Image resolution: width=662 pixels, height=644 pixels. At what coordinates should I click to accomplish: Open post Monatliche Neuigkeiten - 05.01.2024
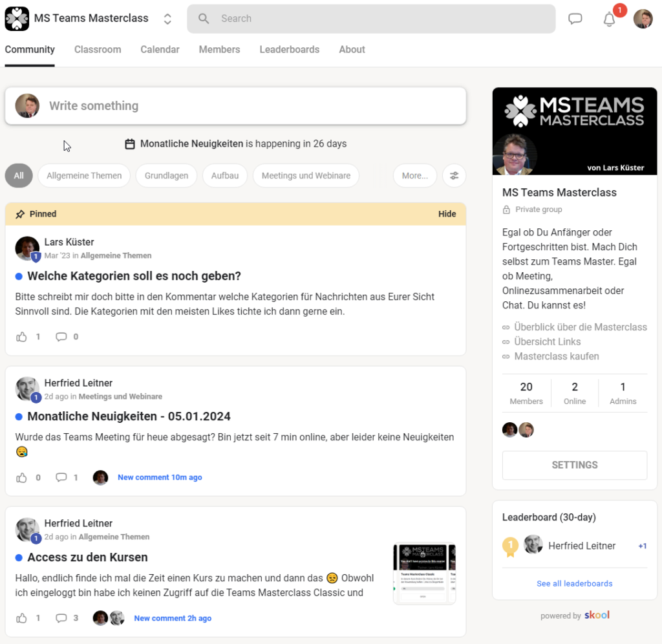point(129,416)
